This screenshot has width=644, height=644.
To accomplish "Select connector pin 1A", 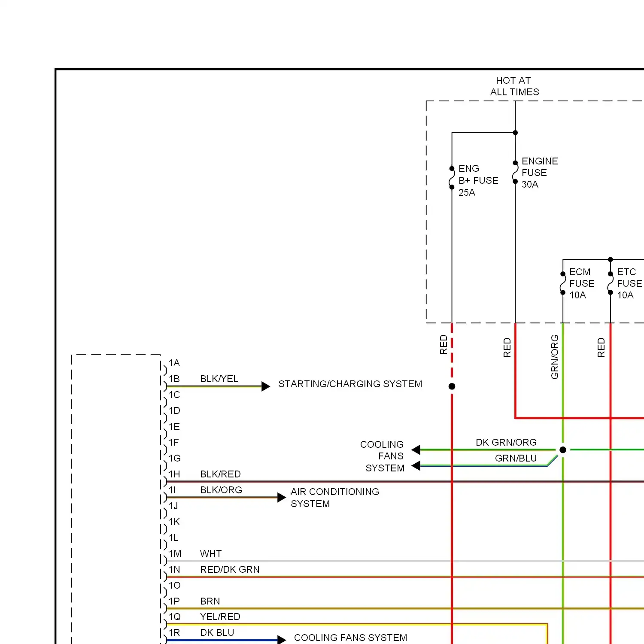I will coord(174,363).
